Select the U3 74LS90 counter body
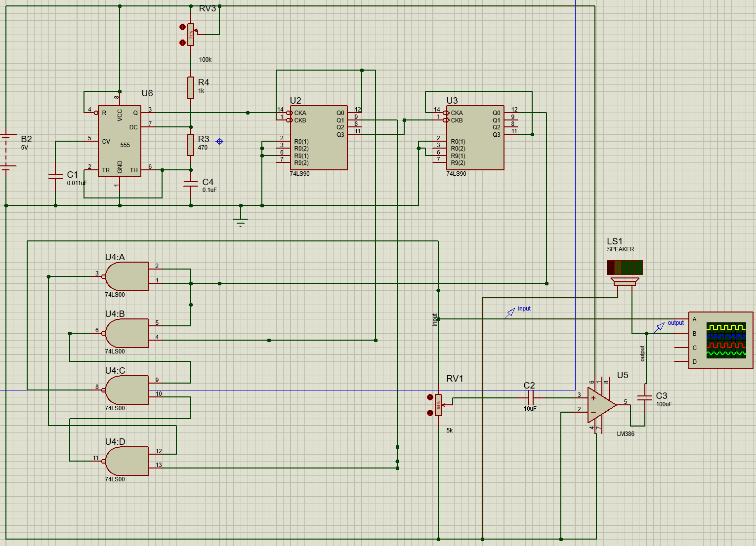This screenshot has width=756, height=546. (x=475, y=138)
